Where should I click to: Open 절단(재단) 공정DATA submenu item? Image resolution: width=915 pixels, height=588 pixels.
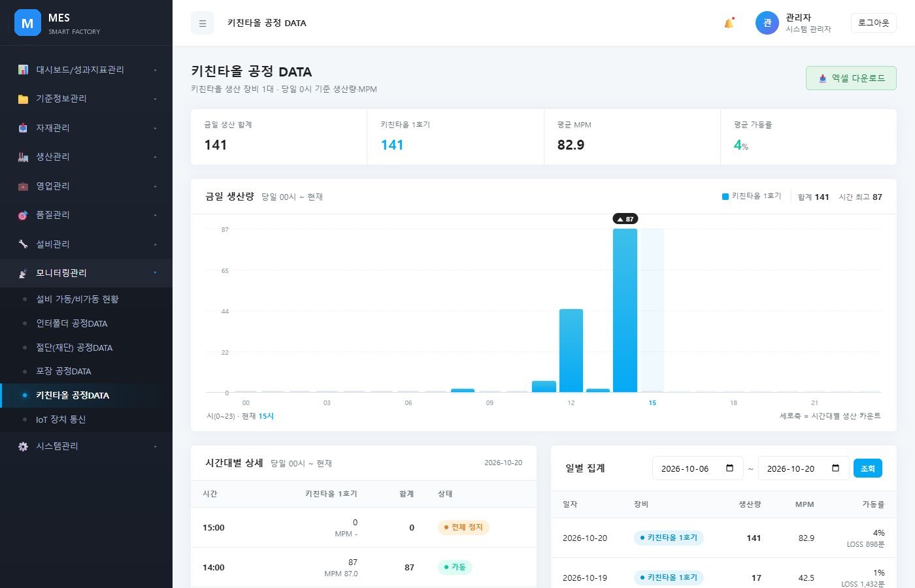[x=86, y=348]
